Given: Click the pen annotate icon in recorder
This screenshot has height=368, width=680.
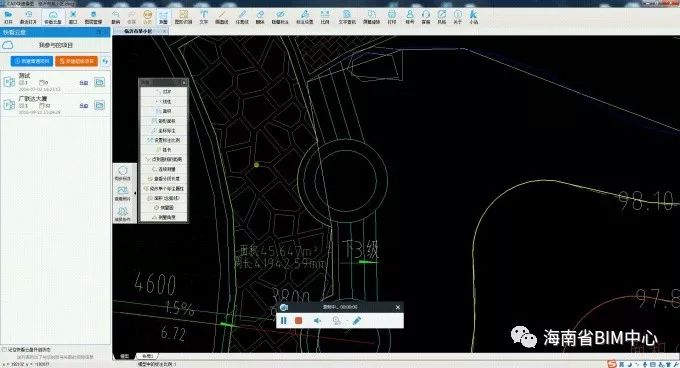Looking at the screenshot, I should [x=356, y=321].
